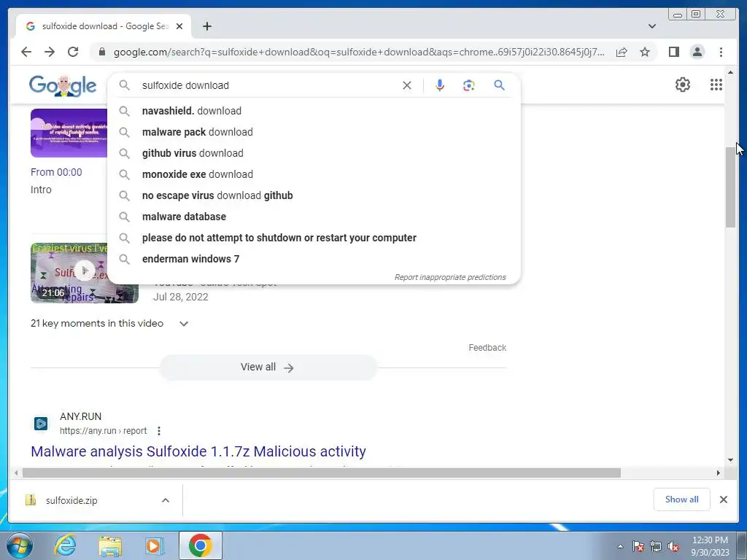The image size is (747, 560).
Task: Bookmark this tab with the star
Action: click(645, 52)
